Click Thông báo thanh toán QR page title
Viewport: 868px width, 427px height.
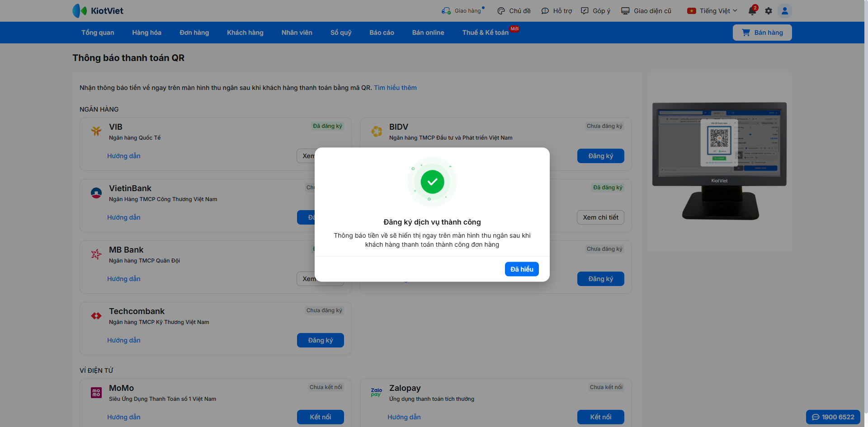(x=128, y=58)
